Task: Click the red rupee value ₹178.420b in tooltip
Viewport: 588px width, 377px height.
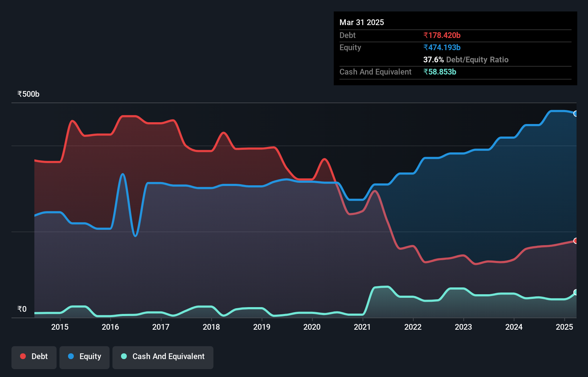Action: coord(442,35)
